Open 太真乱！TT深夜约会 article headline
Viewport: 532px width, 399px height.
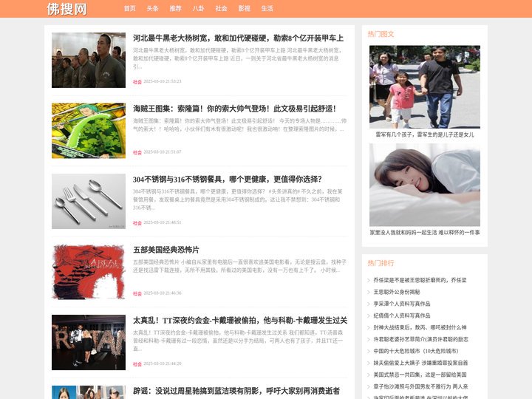click(x=240, y=320)
